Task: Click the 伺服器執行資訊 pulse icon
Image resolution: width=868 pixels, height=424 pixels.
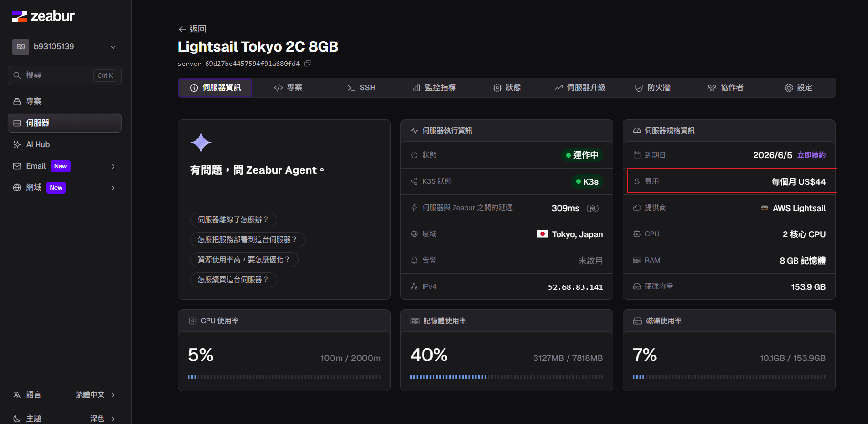Action: [414, 130]
